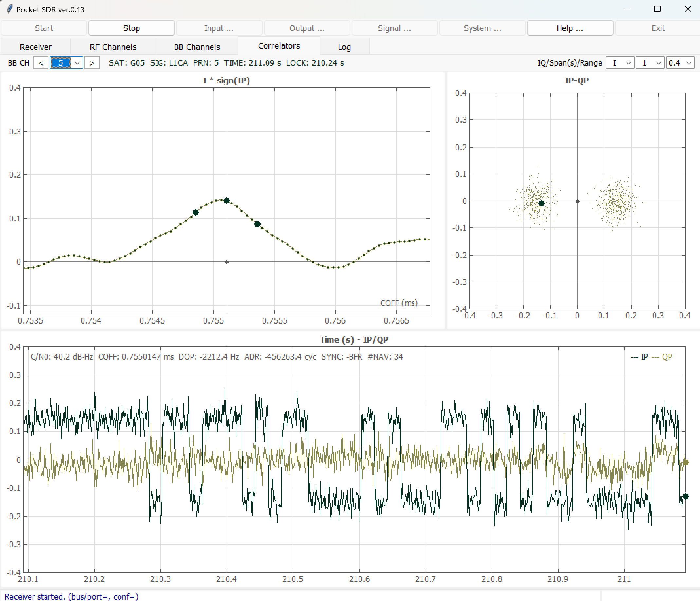Click the peak correlator marker on I*sign(IP) plot
The width and height of the screenshot is (700, 601).
(x=227, y=201)
